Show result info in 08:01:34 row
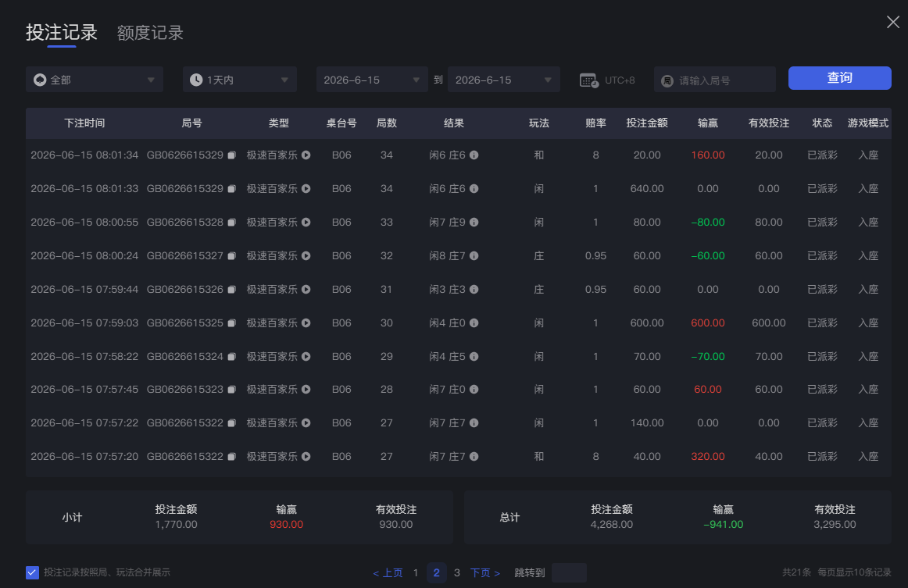Image resolution: width=908 pixels, height=588 pixels. (x=474, y=155)
